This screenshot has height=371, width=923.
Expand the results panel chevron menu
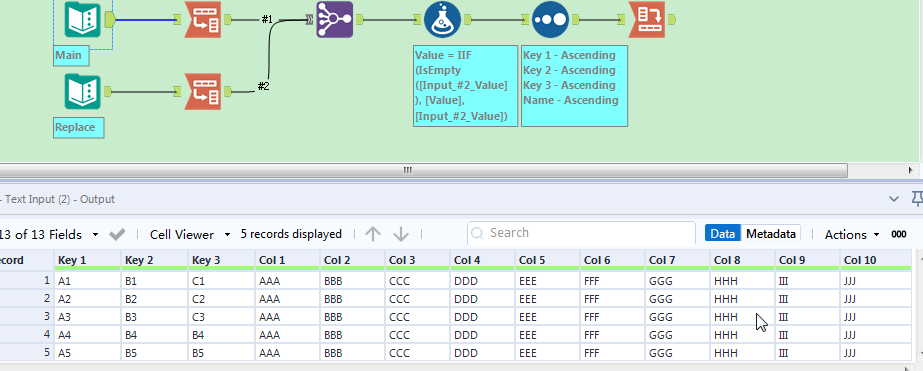(x=894, y=199)
